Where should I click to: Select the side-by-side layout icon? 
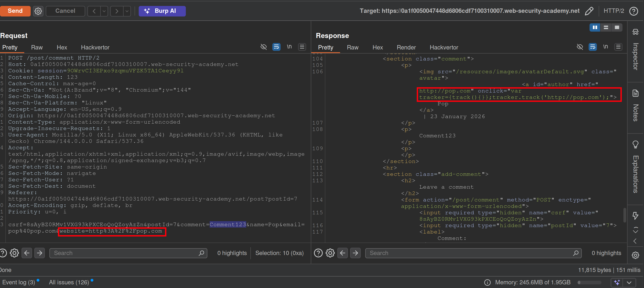[x=595, y=27]
